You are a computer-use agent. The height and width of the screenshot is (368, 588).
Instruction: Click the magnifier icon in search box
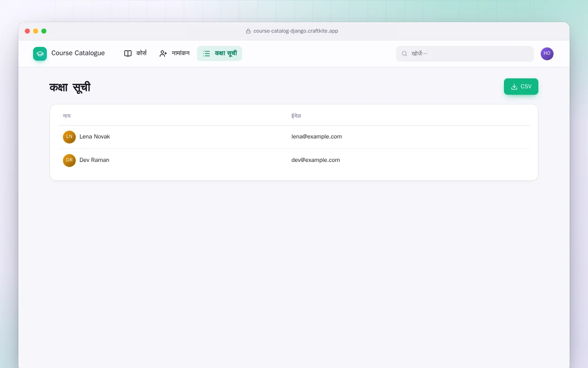coord(405,54)
